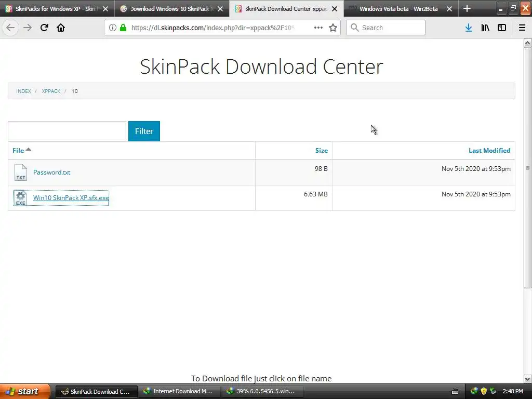532x399 pixels.
Task: Click the tray keyboard icon
Action: [455, 392]
